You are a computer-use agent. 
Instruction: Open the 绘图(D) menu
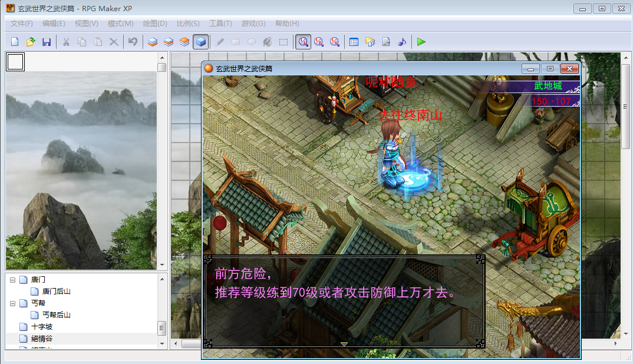point(155,24)
